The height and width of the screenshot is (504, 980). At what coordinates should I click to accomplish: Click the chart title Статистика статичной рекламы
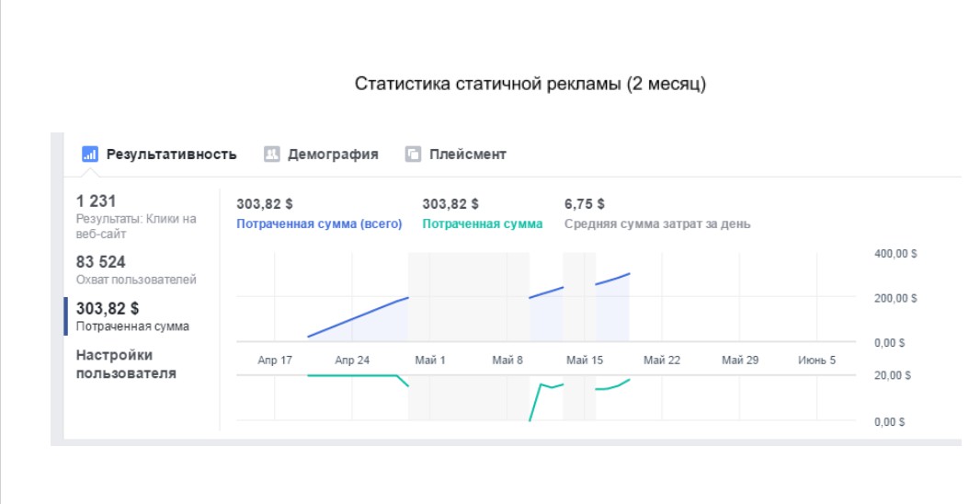point(530,85)
